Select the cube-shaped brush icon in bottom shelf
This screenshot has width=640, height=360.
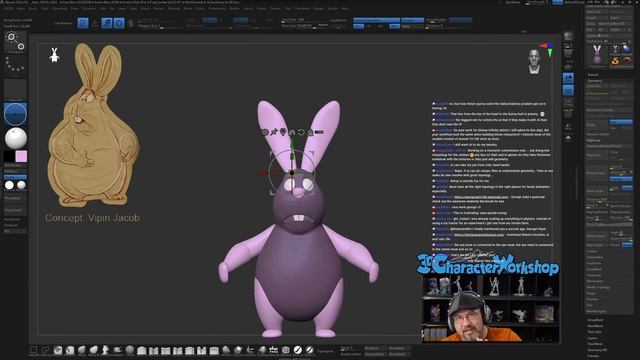[286, 350]
